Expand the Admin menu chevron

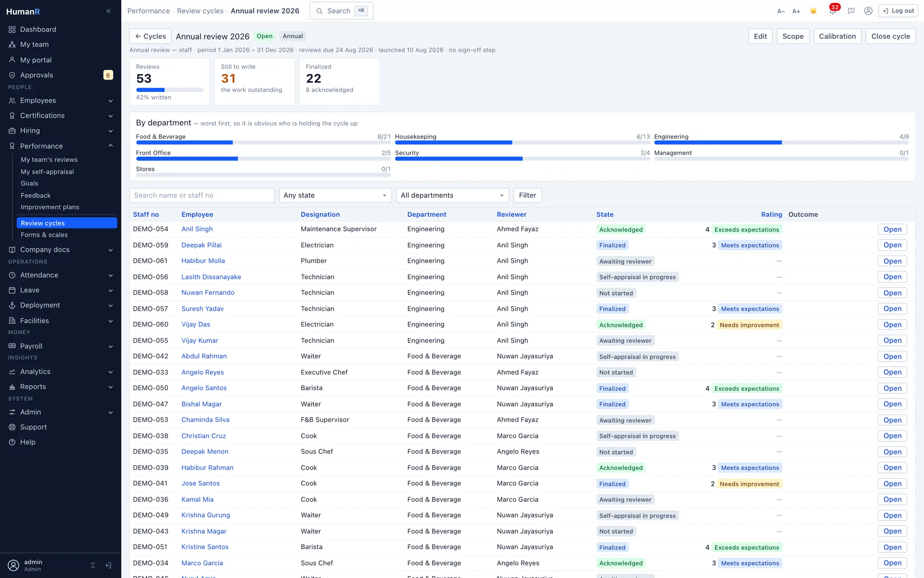coord(111,412)
